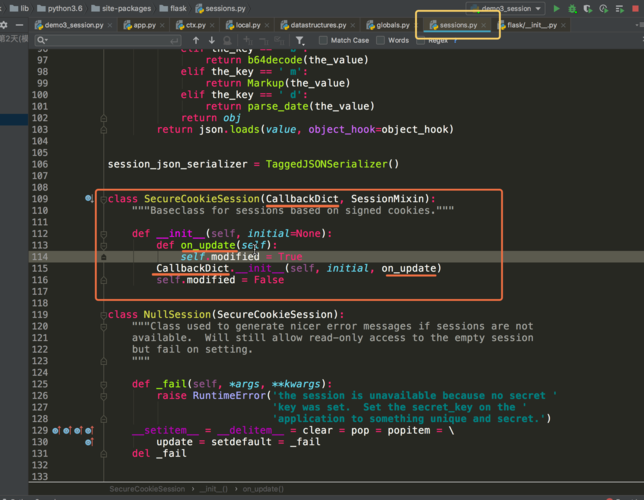
Task: Collapse the NullSession class on line 119
Action: pos(104,315)
